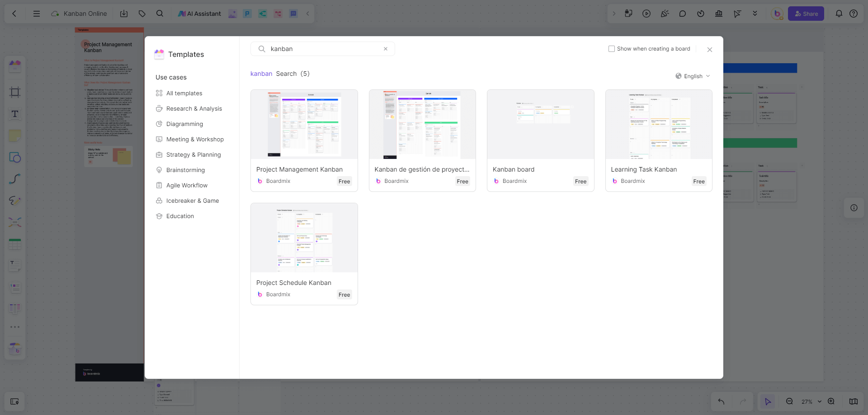Select the Sticky note tool
The image size is (868, 415).
tap(15, 135)
